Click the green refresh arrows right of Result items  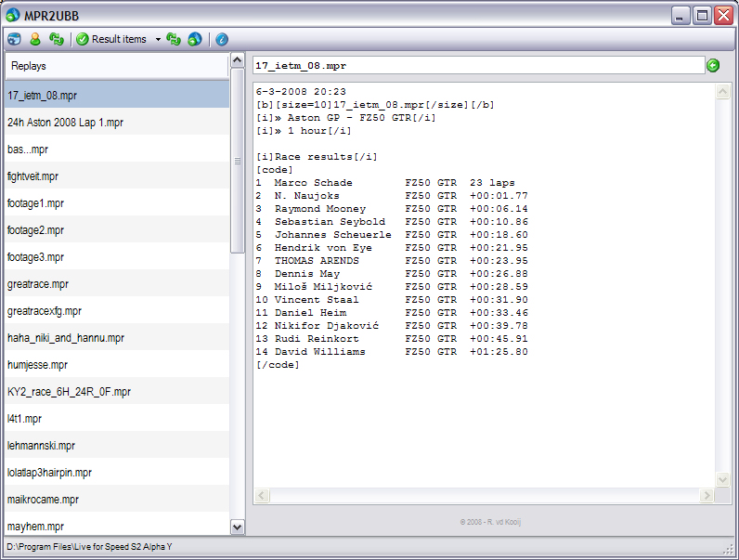pyautogui.click(x=174, y=39)
